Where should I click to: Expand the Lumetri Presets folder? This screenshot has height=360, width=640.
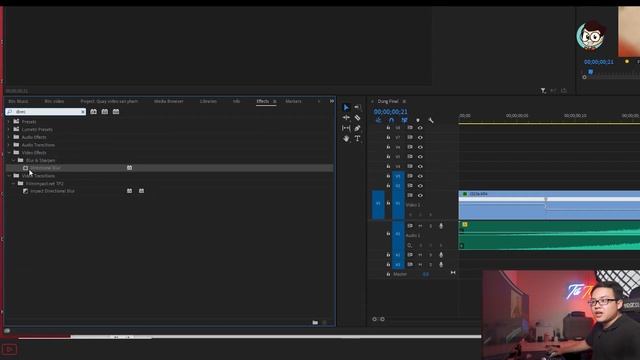coord(9,129)
